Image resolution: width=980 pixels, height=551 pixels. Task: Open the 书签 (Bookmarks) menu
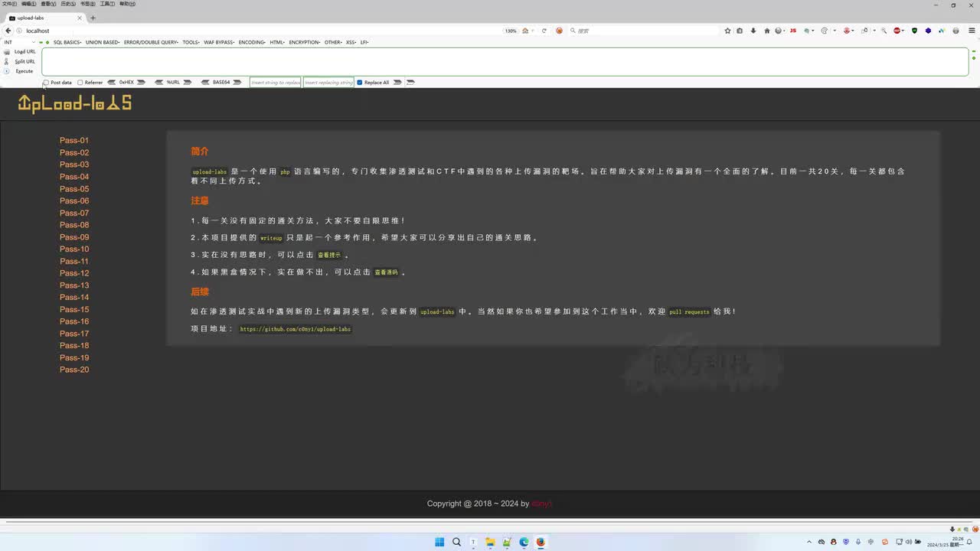tap(88, 4)
